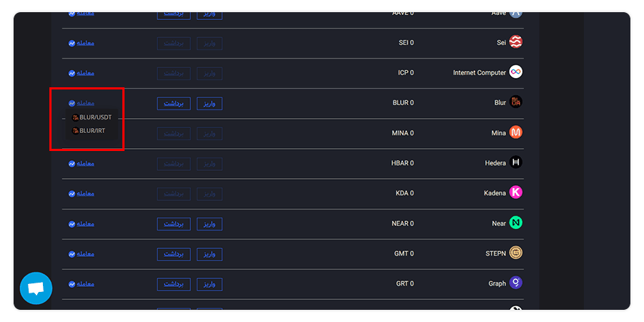644x322 pixels.
Task: Open the معامله trade link for ICP
Action: click(85, 73)
